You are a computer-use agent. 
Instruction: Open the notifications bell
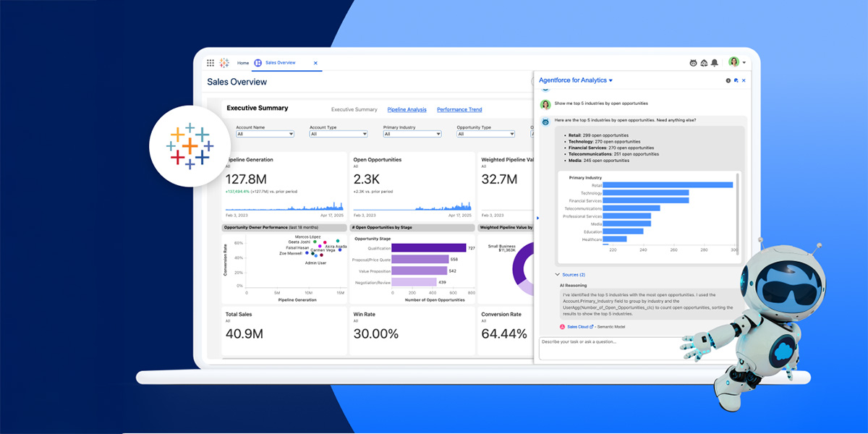[715, 63]
